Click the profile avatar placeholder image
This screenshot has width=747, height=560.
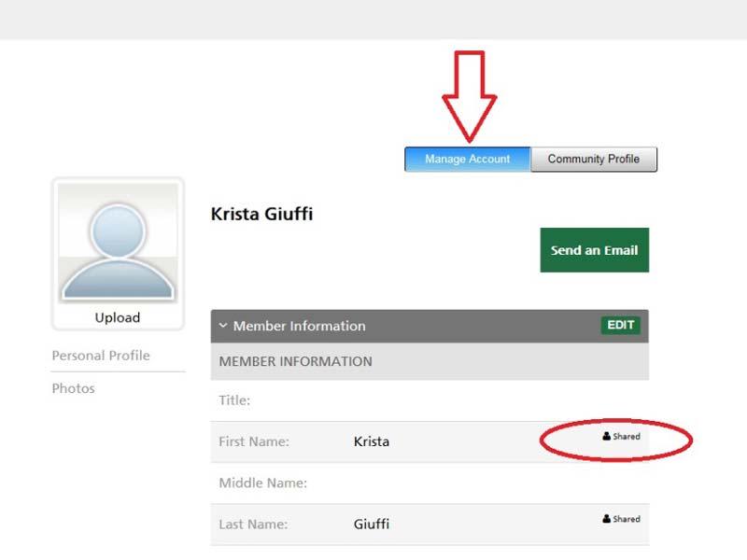[118, 243]
